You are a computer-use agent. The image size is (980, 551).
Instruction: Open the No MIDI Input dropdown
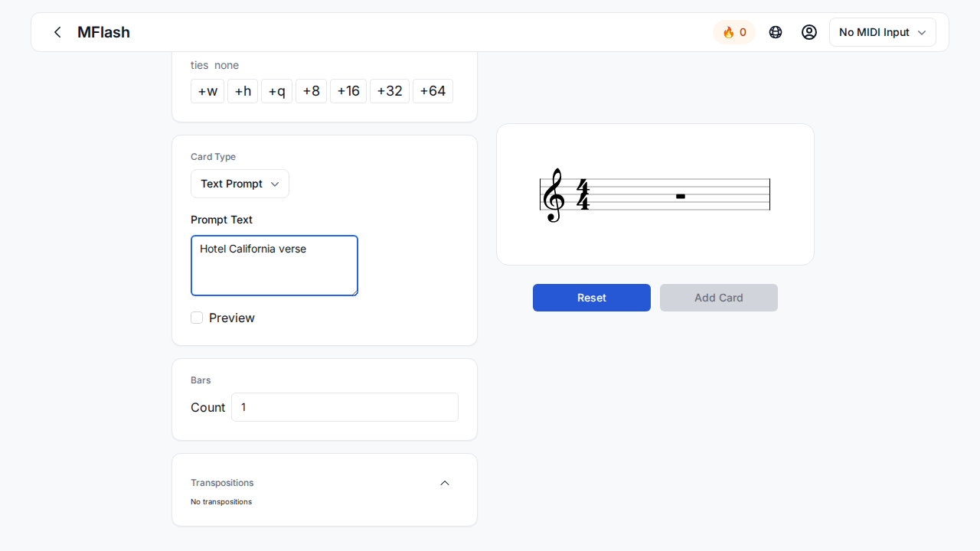(x=883, y=32)
